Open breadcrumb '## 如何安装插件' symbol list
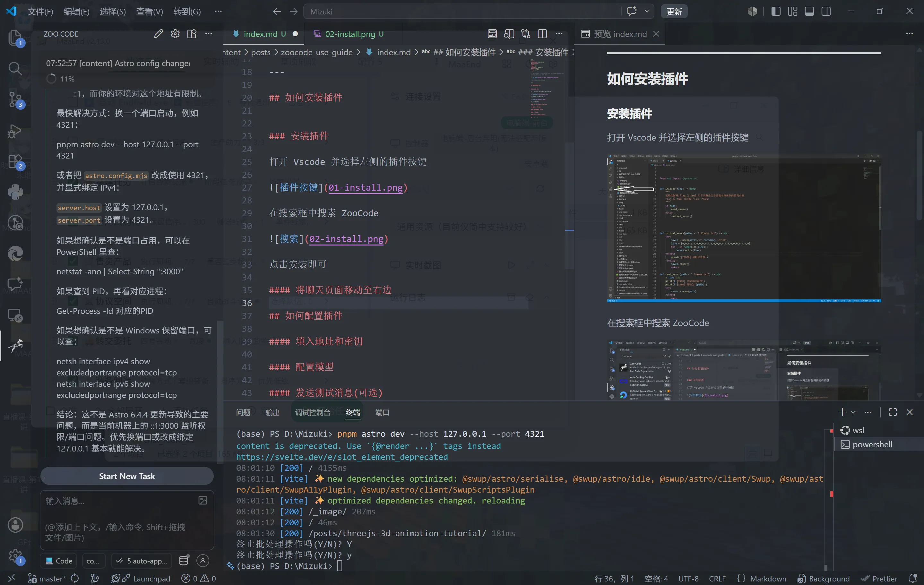This screenshot has width=924, height=585. click(464, 52)
